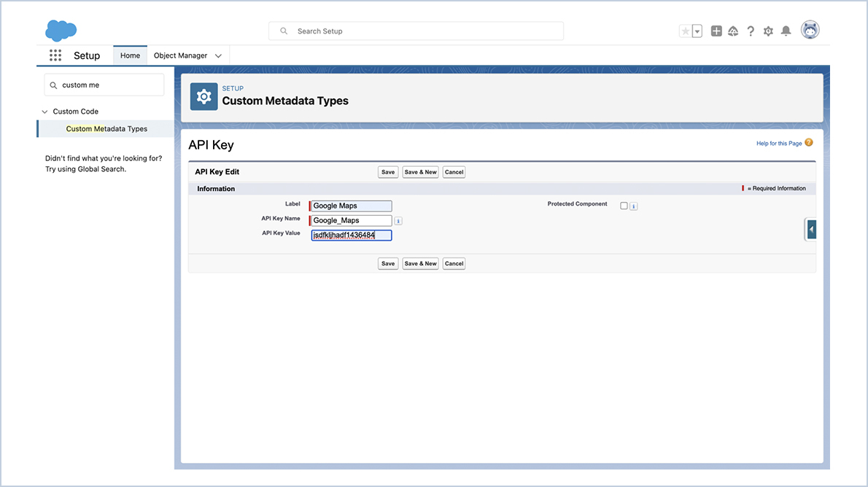The height and width of the screenshot is (487, 868).
Task: Click the info icon beside API Key Name
Action: click(x=398, y=220)
